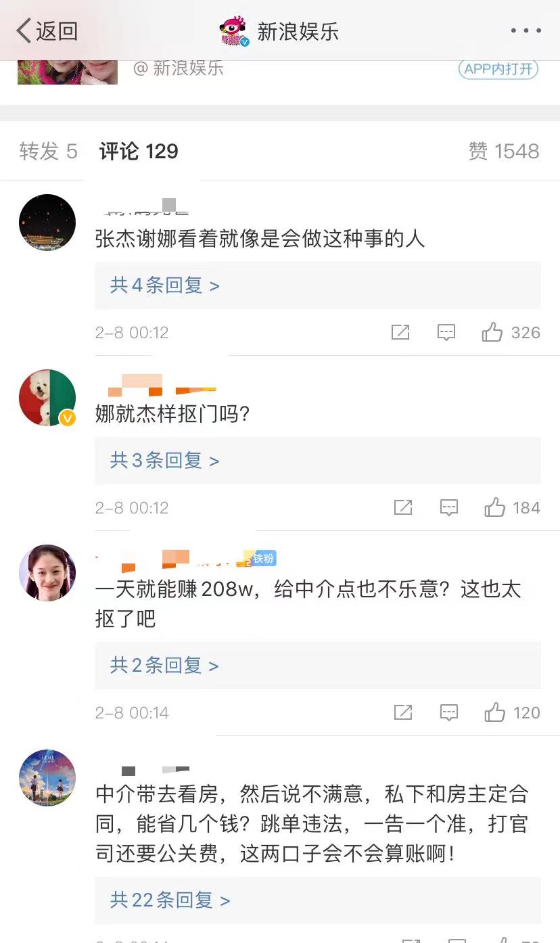Switch to the 赞 1548 tab
Viewport: 560px width, 943px height.
pyautogui.click(x=504, y=151)
